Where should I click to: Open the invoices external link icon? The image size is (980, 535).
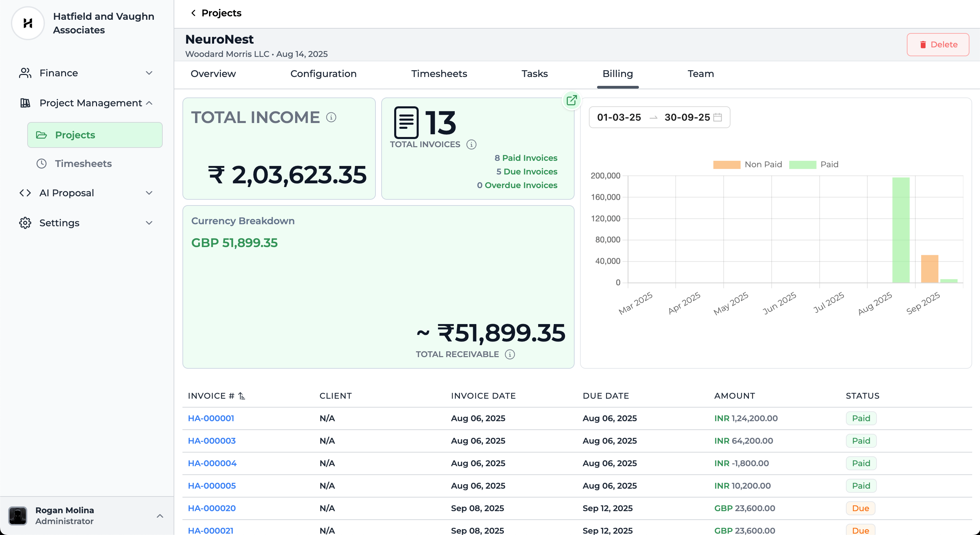[x=572, y=101]
